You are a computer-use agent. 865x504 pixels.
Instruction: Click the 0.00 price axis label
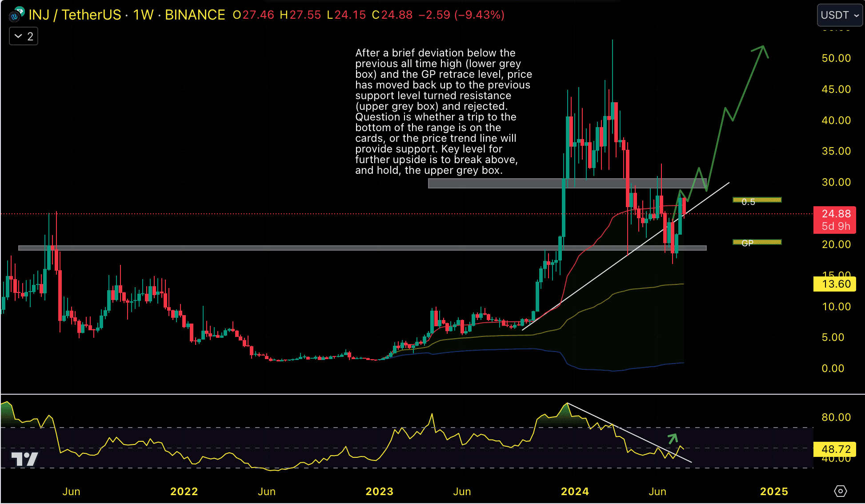click(833, 368)
